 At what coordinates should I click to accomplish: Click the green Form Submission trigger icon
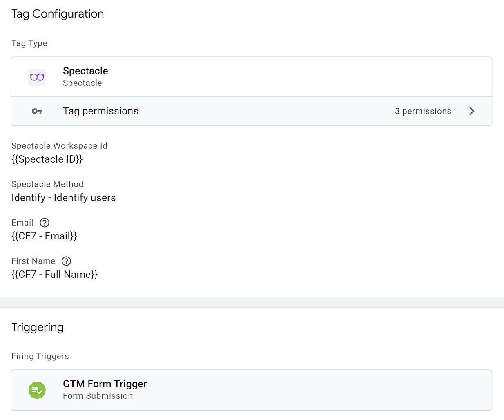(37, 390)
